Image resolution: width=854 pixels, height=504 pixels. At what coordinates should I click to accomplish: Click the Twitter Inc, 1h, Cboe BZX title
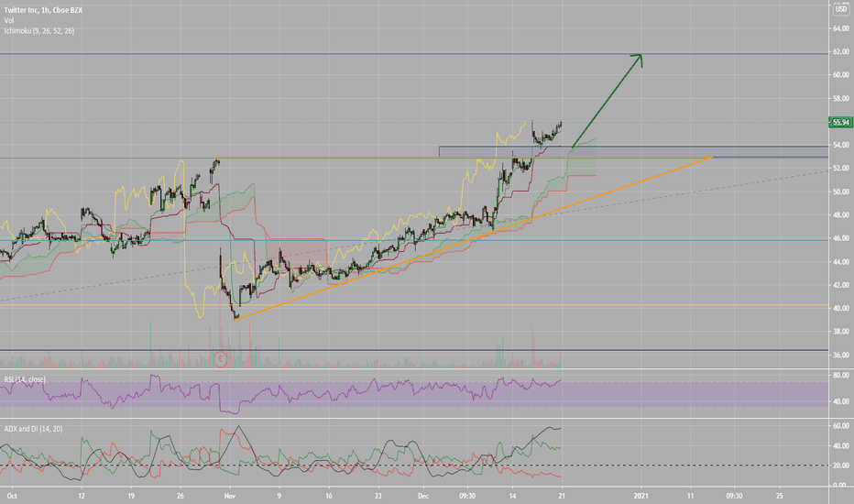[x=43, y=10]
